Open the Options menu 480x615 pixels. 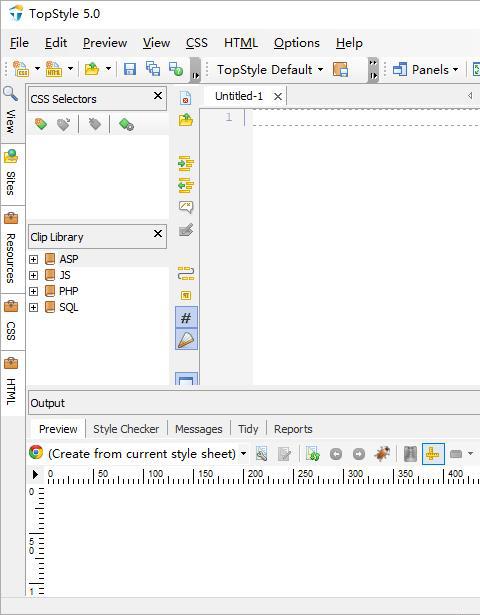296,43
